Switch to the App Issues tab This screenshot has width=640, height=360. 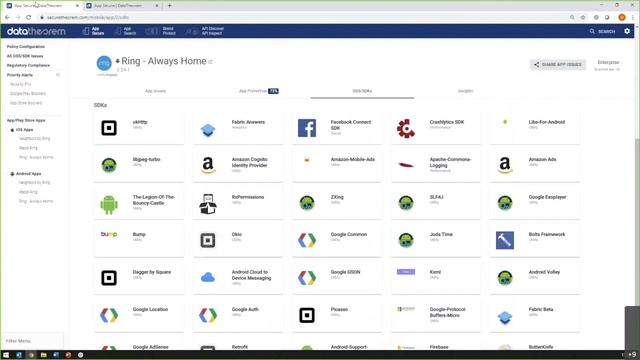(x=155, y=91)
